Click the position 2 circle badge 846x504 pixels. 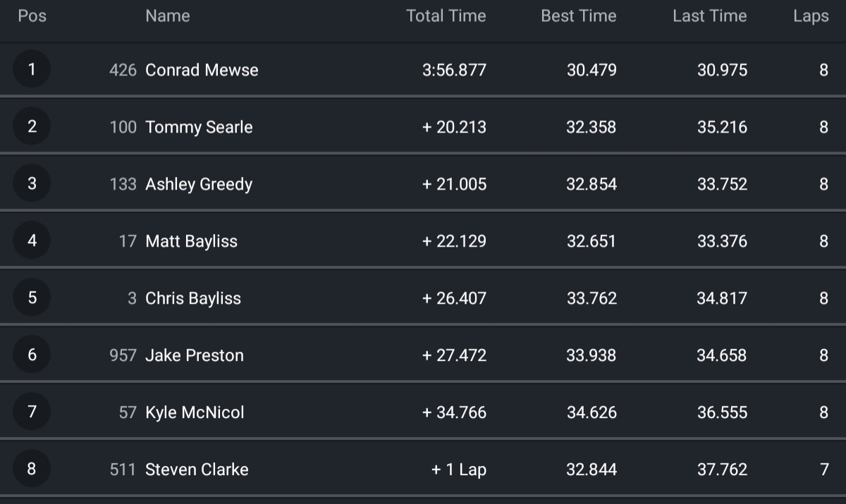(32, 126)
